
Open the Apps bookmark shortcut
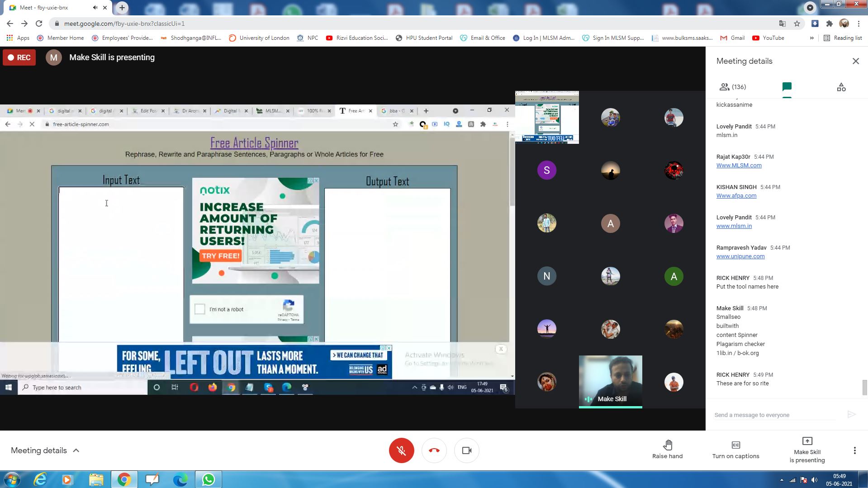[18, 38]
